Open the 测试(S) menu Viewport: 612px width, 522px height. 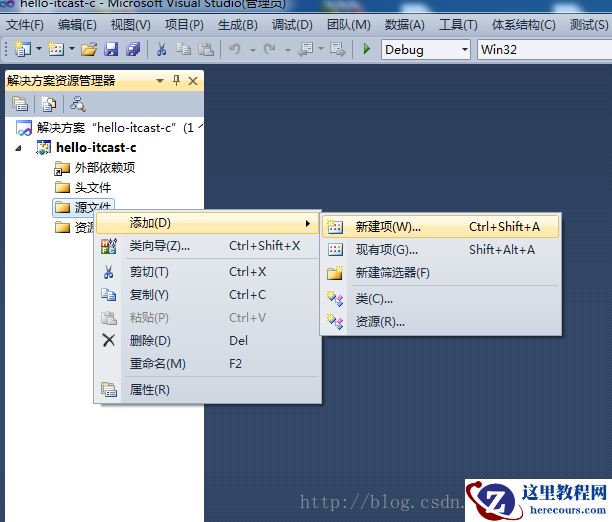589,25
